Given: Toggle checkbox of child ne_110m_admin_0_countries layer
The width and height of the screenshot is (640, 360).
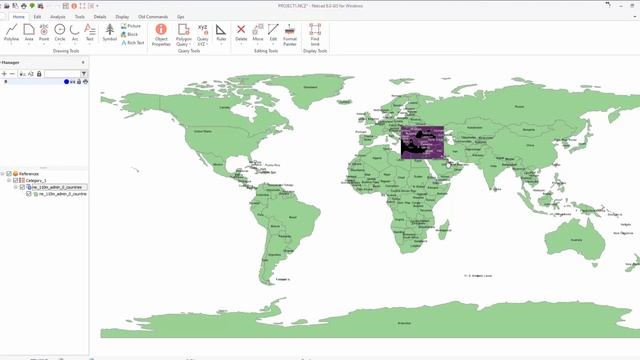Looking at the screenshot, I should click(x=29, y=194).
